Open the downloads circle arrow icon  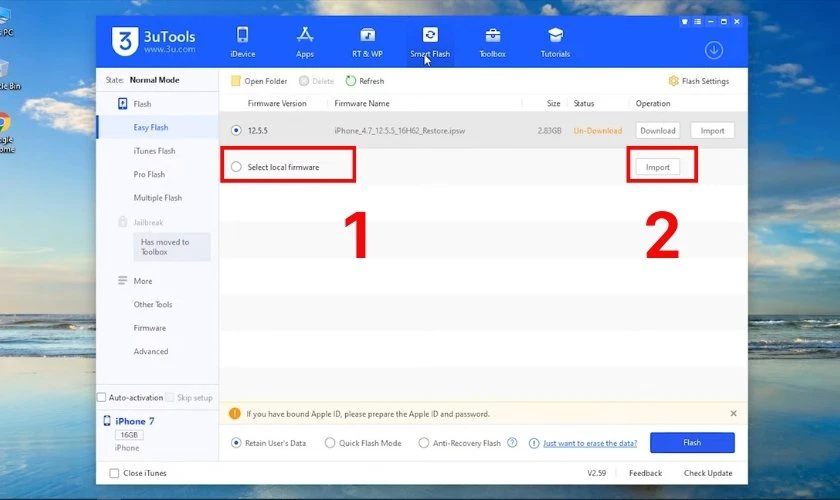(714, 50)
